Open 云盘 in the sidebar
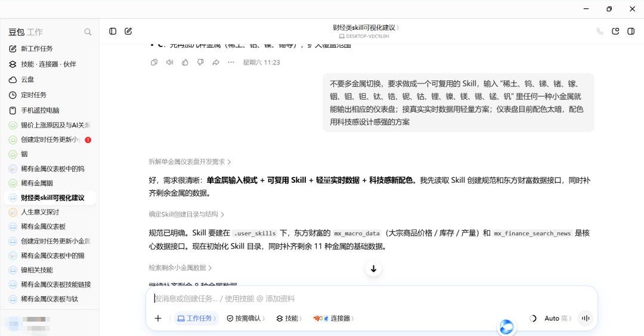The width and height of the screenshot is (644, 336). pos(49,80)
